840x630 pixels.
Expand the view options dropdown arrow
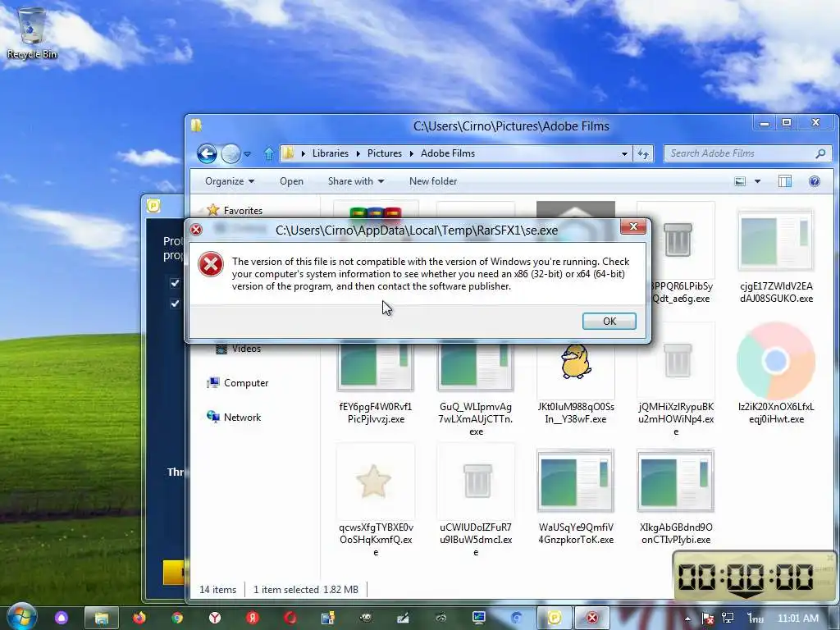click(x=757, y=181)
